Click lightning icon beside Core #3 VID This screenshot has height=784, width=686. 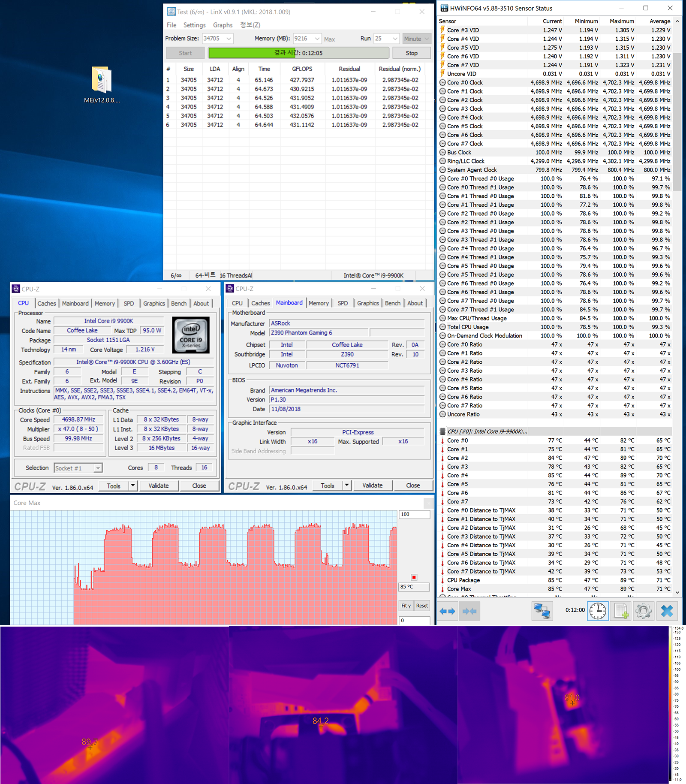442,30
